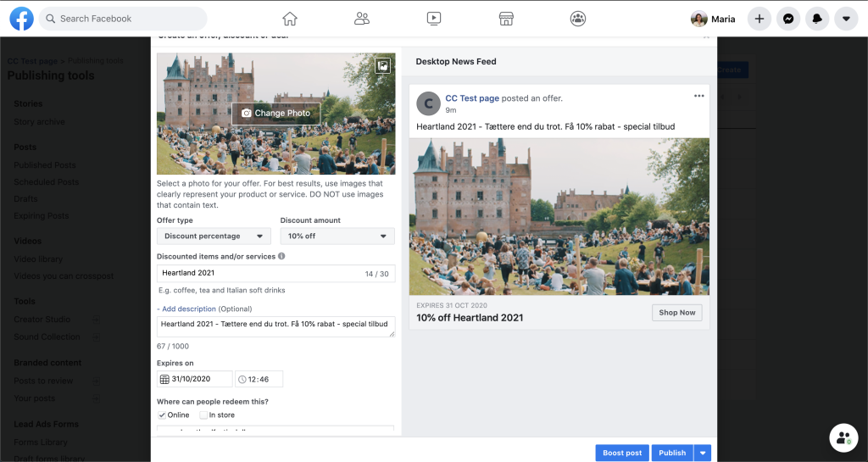The width and height of the screenshot is (868, 462).
Task: Open Messenger from the top bar
Action: [788, 19]
